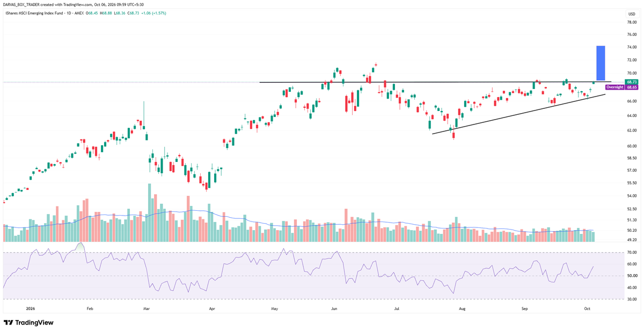The height and width of the screenshot is (332, 644).
Task: Click the Jun label on time axis
Action: pyautogui.click(x=334, y=309)
